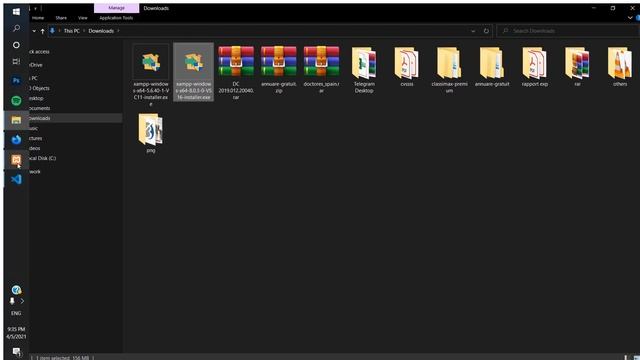Click the File Explorer taskbar icon

coord(16,120)
